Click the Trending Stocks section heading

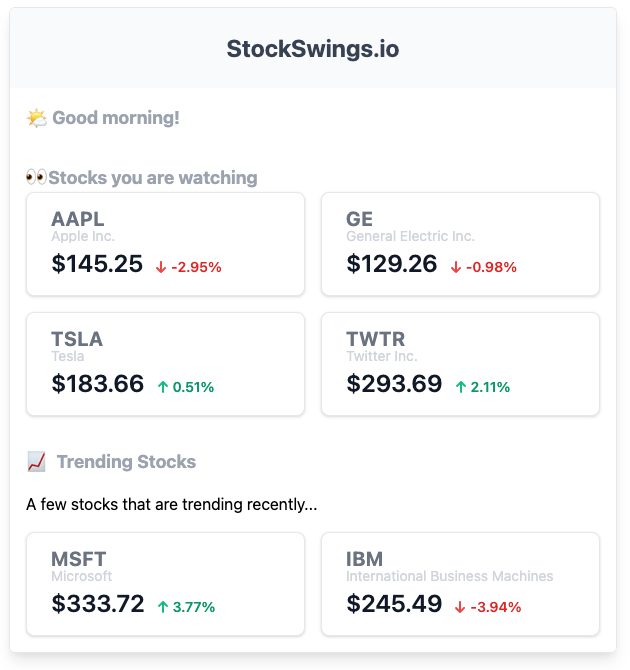click(126, 462)
